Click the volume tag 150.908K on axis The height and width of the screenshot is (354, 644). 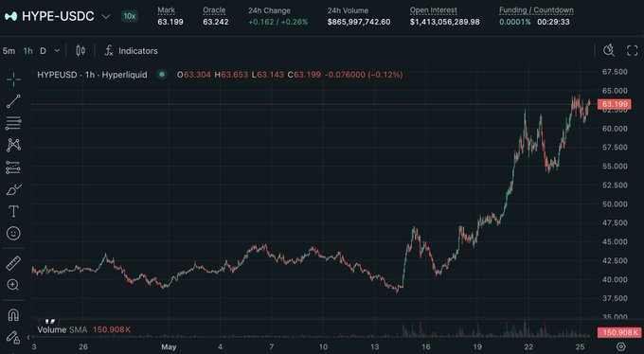(620, 332)
